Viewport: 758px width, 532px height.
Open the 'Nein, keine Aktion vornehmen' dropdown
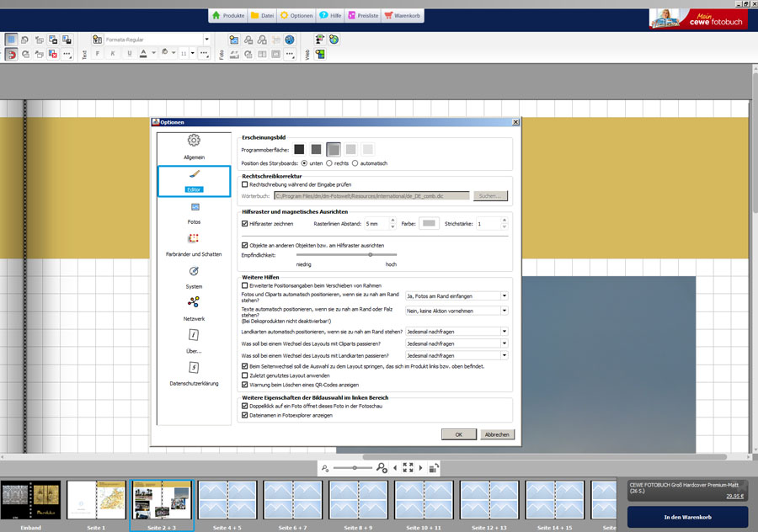click(456, 311)
